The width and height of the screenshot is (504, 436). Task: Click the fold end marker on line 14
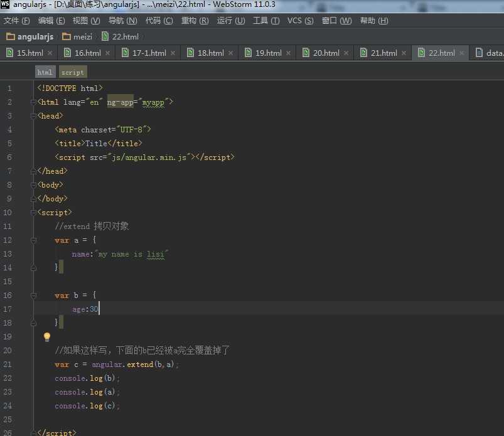[x=33, y=268]
